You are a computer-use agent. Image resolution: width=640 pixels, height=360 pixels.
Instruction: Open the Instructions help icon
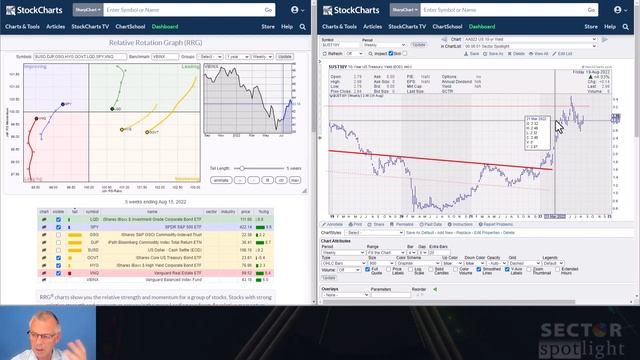pyautogui.click(x=450, y=224)
